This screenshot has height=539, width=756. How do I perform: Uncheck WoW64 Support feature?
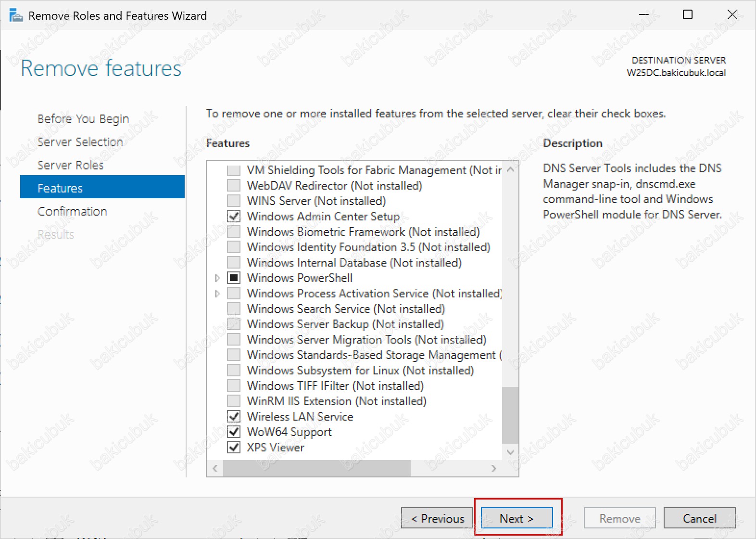click(x=234, y=432)
